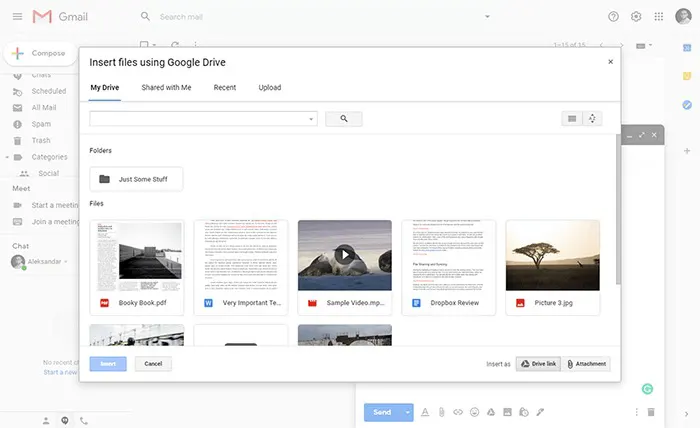The image size is (700, 428).
Task: Open the input tools dropdown in Gmail toolbar
Action: (x=644, y=46)
